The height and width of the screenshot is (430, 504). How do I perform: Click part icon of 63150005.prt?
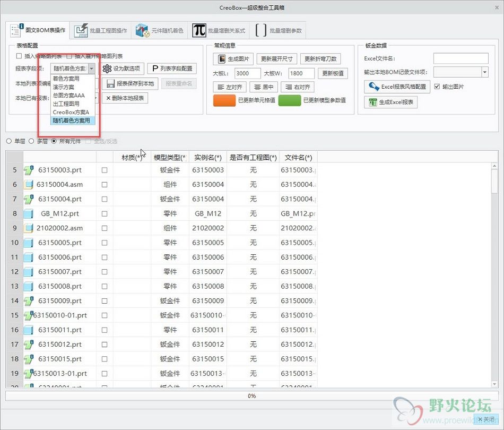click(x=29, y=243)
